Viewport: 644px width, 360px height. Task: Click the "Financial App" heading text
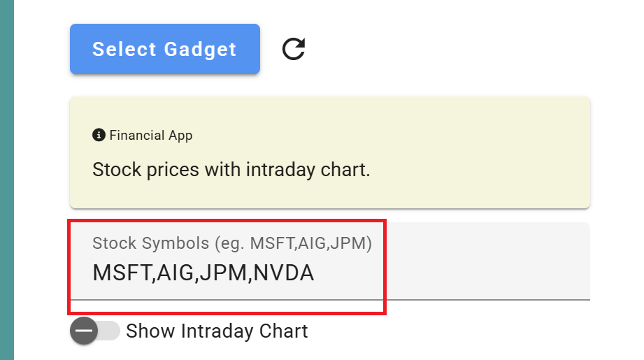[x=150, y=135]
